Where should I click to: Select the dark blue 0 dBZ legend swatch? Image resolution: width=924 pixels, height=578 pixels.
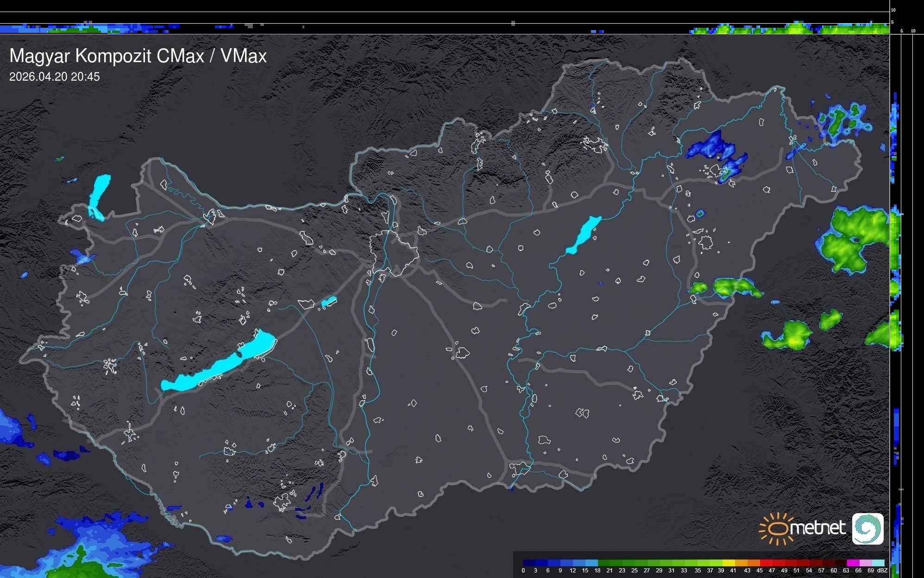[529, 563]
